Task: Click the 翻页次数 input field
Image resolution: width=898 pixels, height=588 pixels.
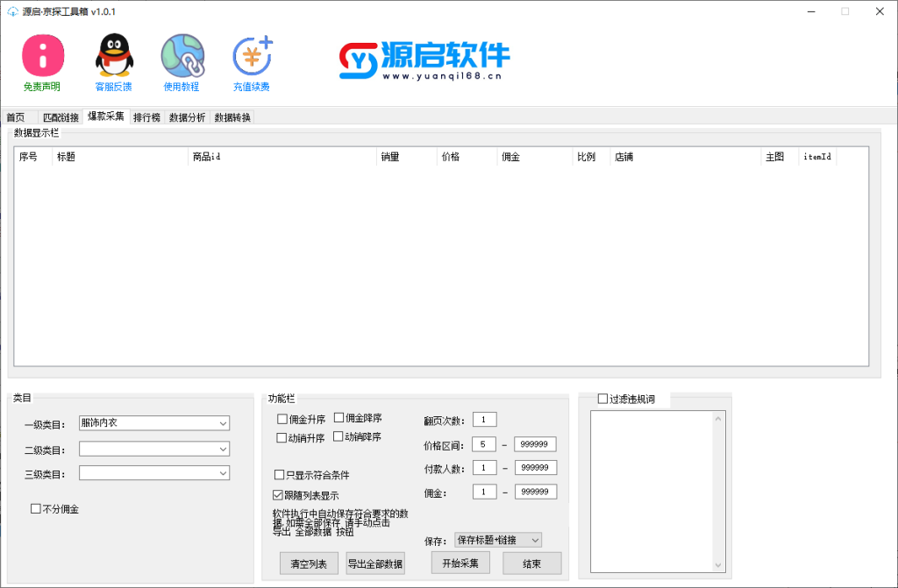Action: pyautogui.click(x=485, y=420)
